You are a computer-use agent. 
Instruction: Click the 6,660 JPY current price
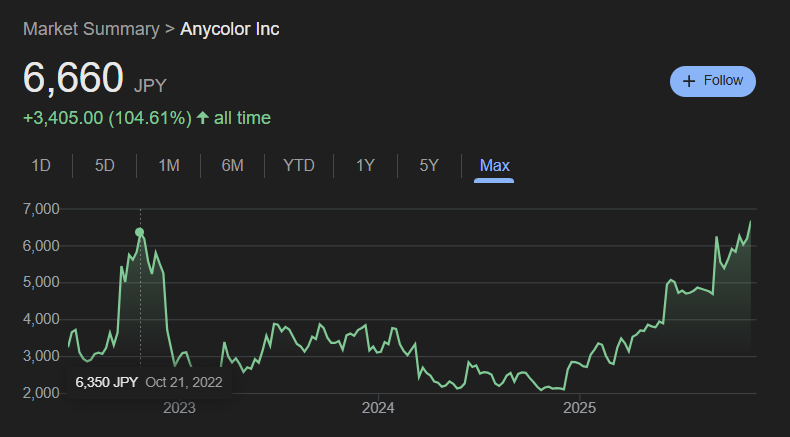95,79
